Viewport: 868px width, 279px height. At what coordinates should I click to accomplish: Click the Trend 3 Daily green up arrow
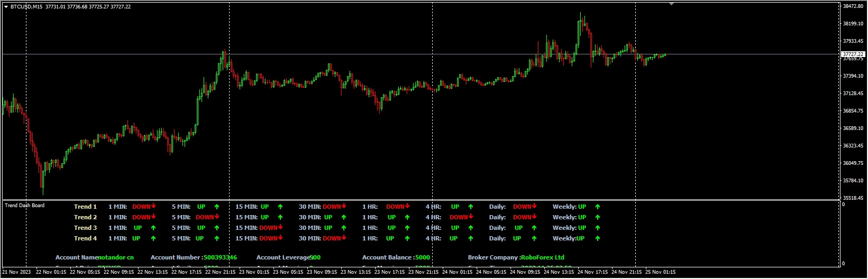[x=534, y=228]
